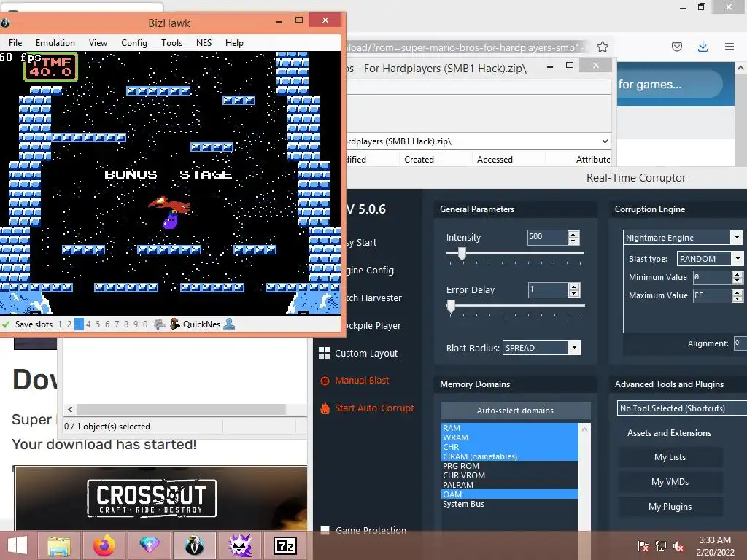
Task: Open the NES menu in BizHawk
Action: click(204, 43)
